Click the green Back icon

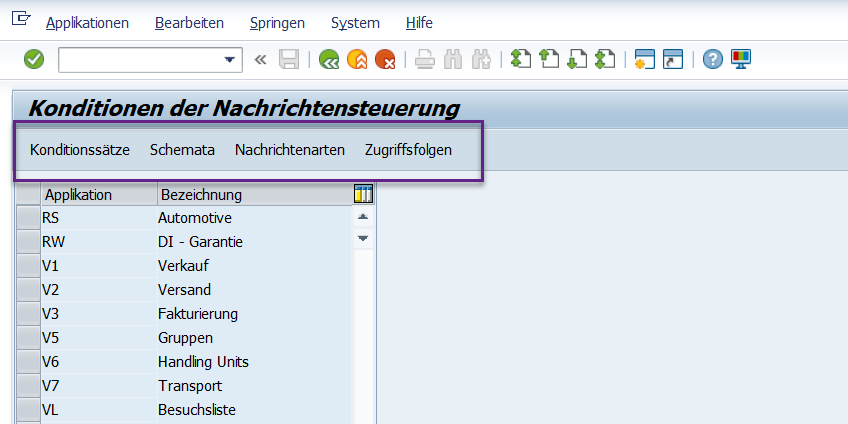328,59
